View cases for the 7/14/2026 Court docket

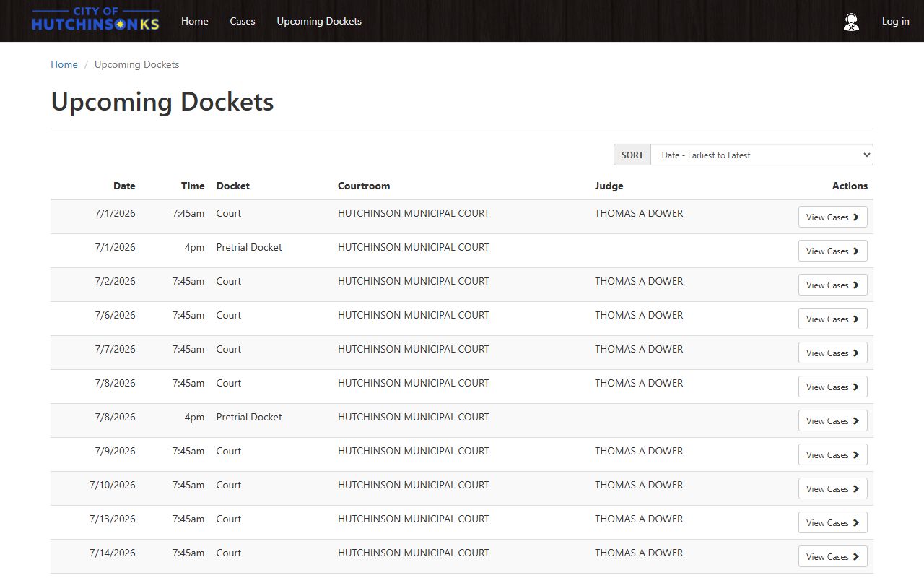coord(832,556)
